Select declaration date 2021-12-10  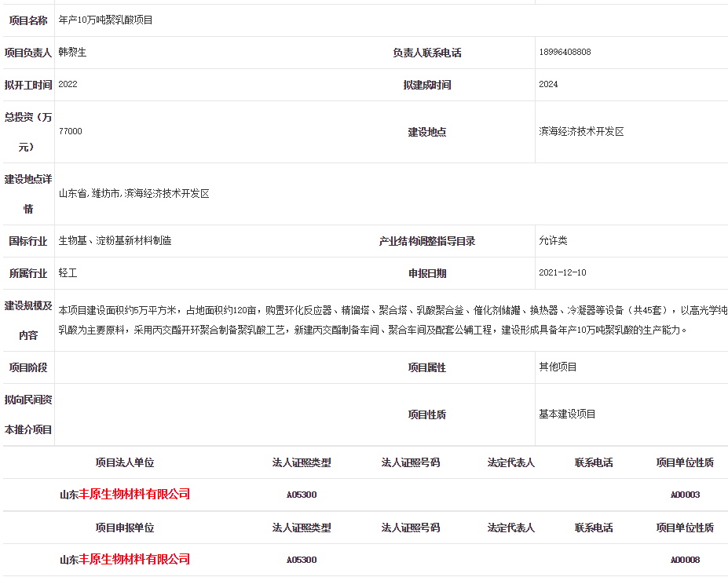[x=562, y=272]
